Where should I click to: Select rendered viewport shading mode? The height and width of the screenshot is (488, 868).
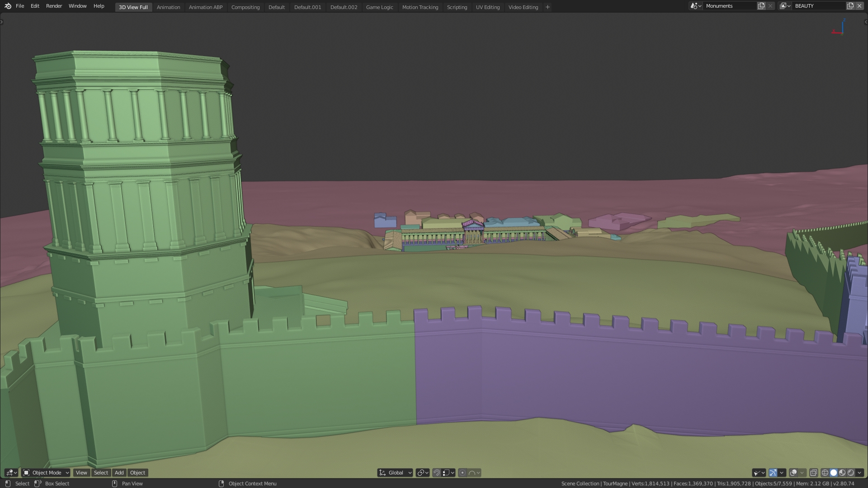[x=851, y=473]
